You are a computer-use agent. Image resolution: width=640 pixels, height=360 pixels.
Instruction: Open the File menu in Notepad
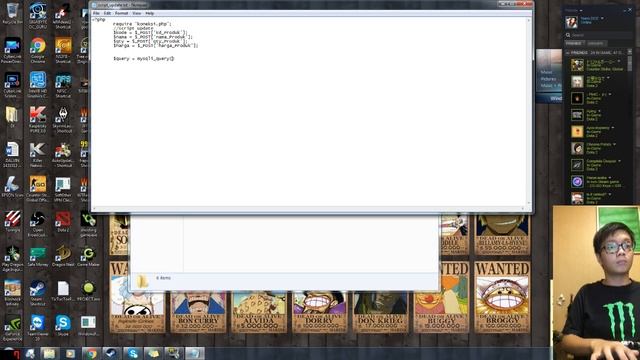(96, 13)
